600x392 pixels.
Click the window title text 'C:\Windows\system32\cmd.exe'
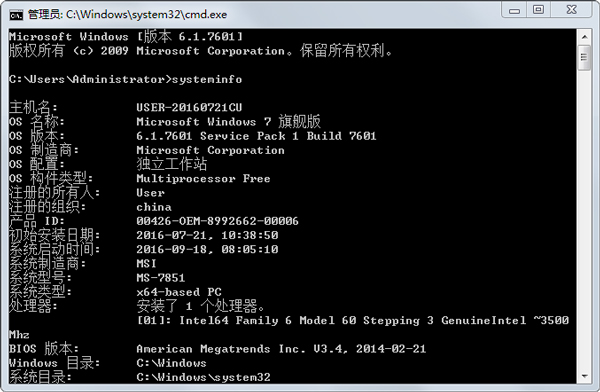(x=146, y=15)
